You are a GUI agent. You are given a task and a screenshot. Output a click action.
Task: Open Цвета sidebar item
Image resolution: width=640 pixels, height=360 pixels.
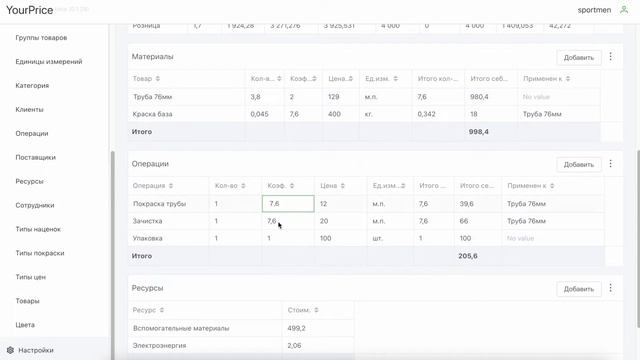click(x=25, y=325)
